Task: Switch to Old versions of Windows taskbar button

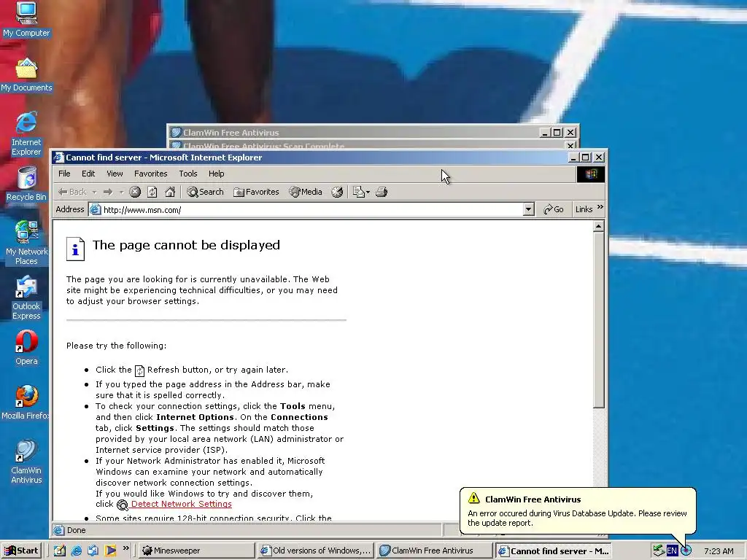Action: 315,551
